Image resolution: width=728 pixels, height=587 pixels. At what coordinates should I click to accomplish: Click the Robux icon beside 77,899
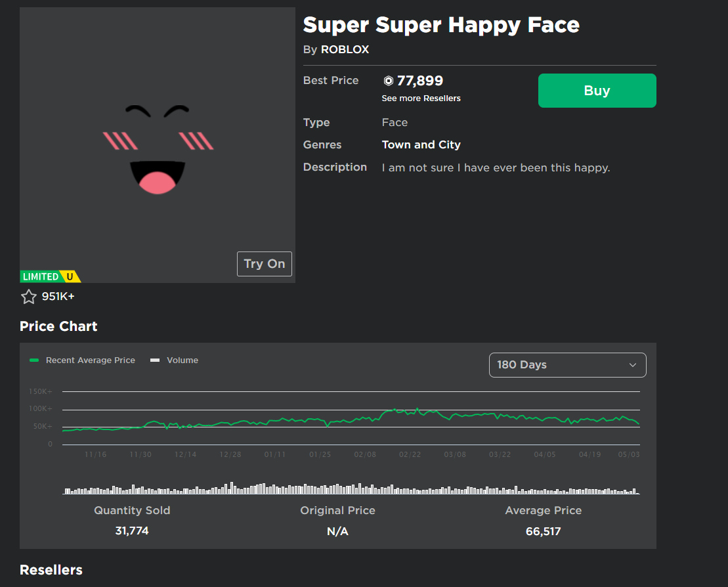[x=388, y=81]
